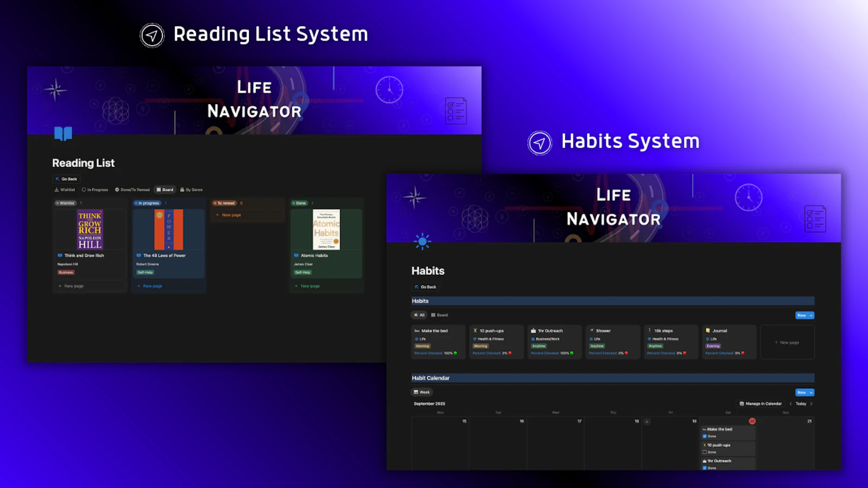
Task: Switch to the Board tab in Reading List
Action: click(165, 189)
